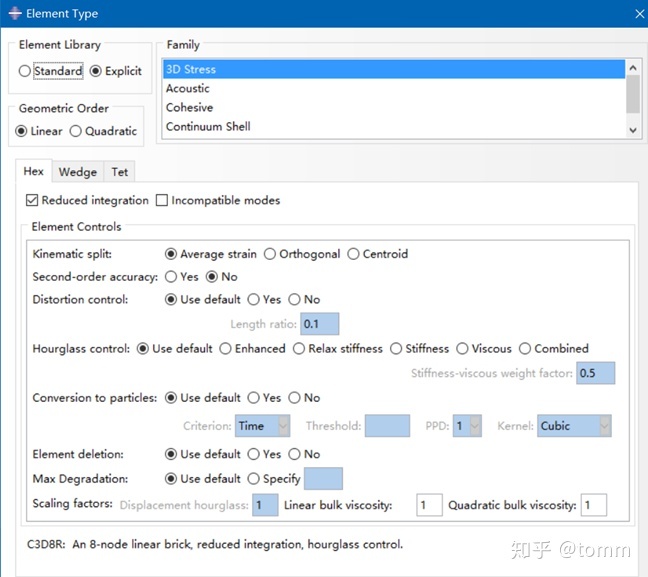
Task: Select Cohesive family entry
Action: click(394, 107)
